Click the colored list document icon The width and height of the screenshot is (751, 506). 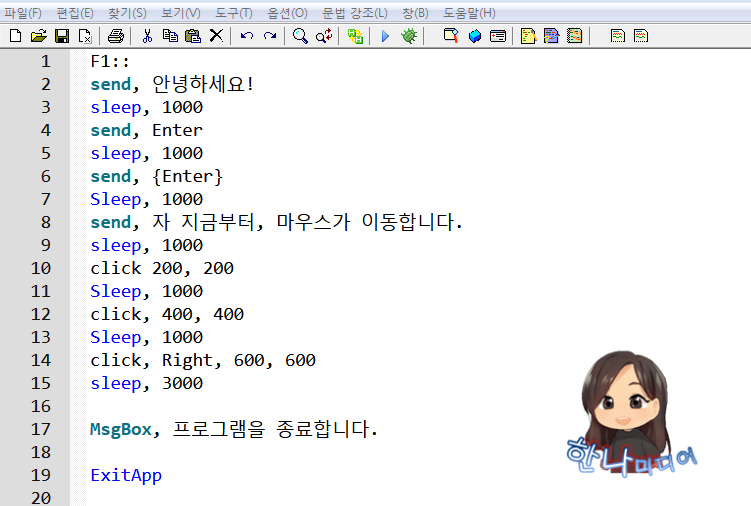coord(574,36)
